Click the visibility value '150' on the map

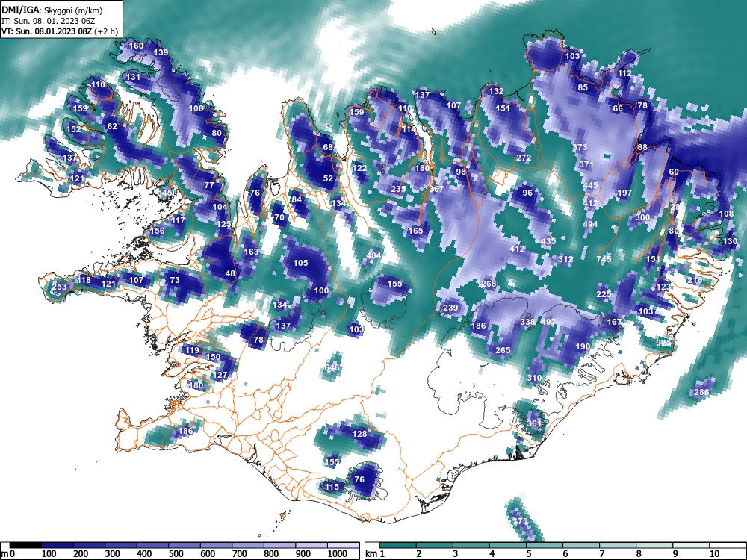(214, 357)
